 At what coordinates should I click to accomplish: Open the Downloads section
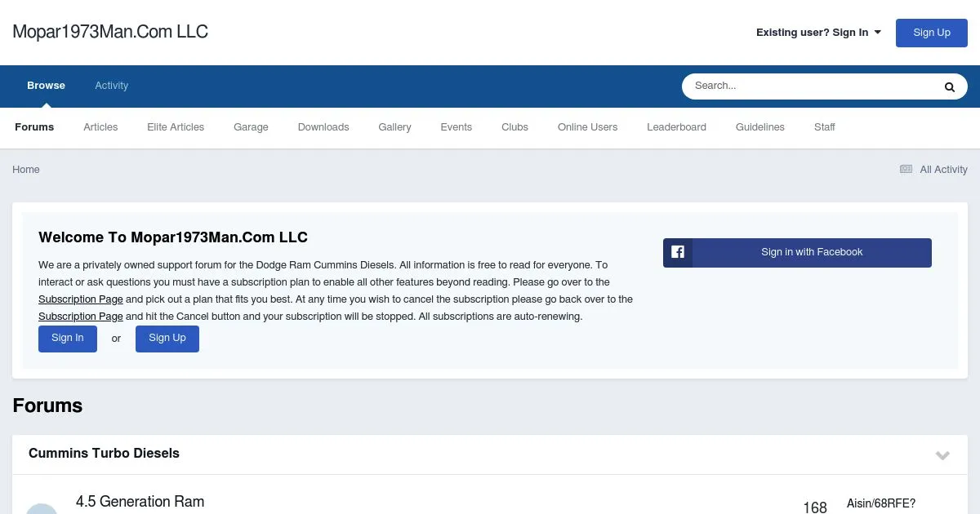(x=323, y=127)
